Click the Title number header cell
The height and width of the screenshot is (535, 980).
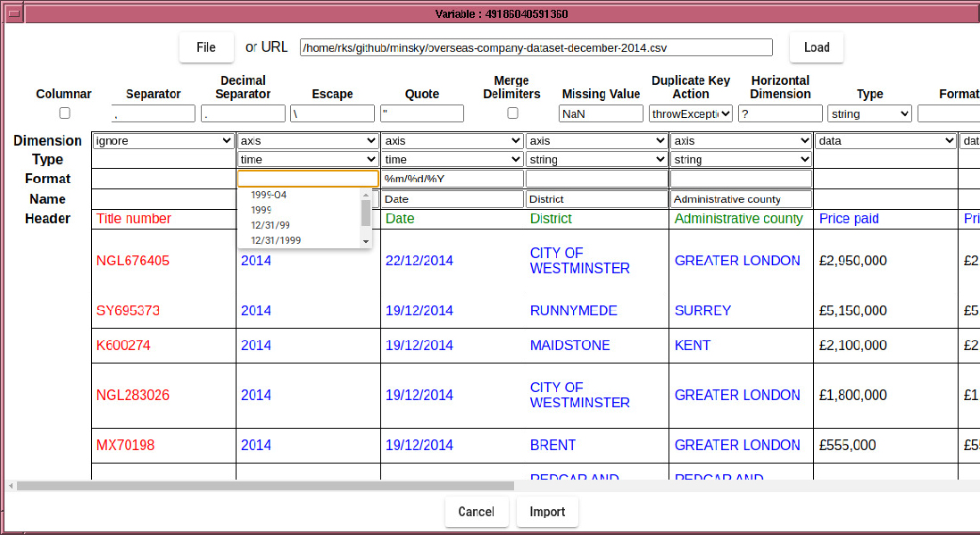tap(163, 219)
